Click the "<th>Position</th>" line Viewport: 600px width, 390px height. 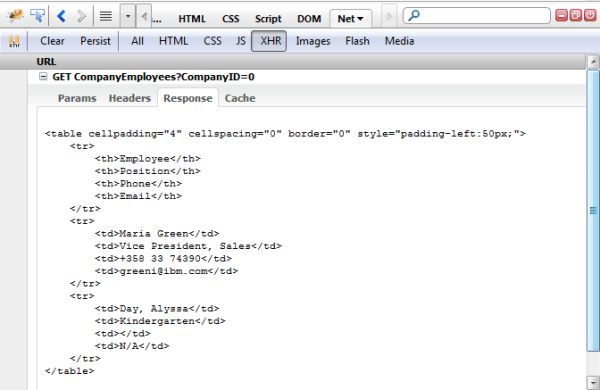click(148, 171)
